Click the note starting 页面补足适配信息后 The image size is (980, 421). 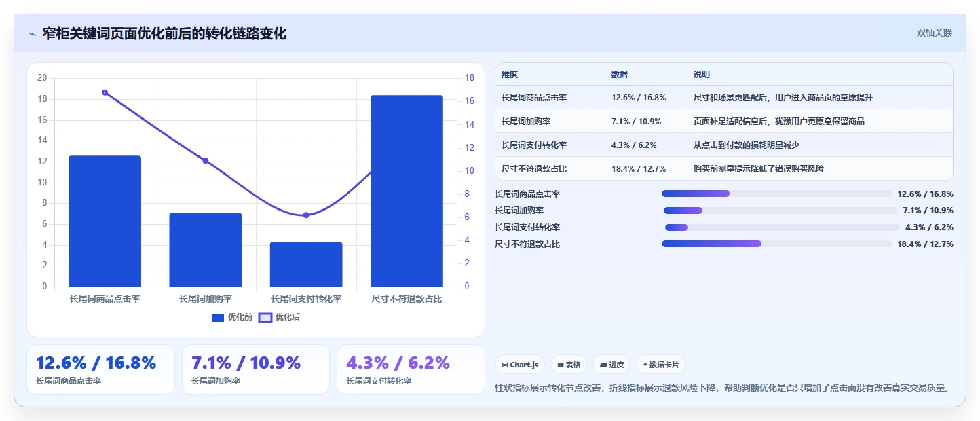coord(779,122)
